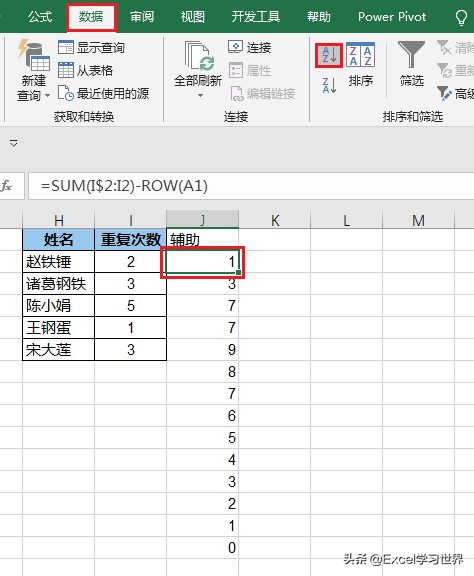Screen dimensions: 474x576
Task: Select the count cell for 陈小娟
Action: click(130, 306)
